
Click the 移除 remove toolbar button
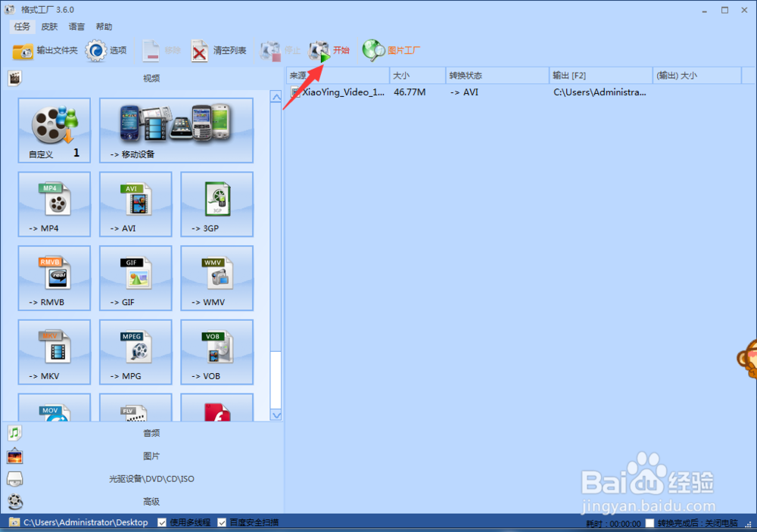click(162, 50)
